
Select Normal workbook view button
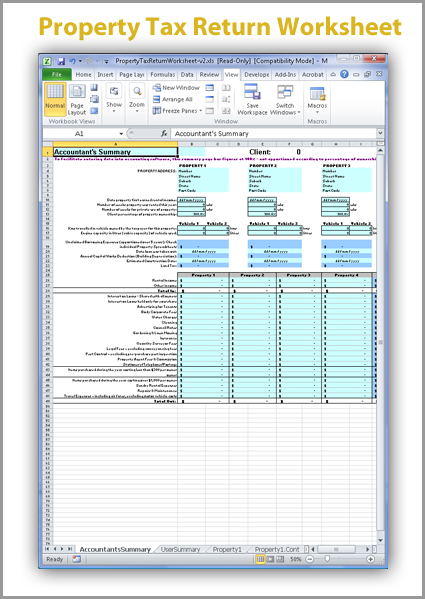(55, 99)
